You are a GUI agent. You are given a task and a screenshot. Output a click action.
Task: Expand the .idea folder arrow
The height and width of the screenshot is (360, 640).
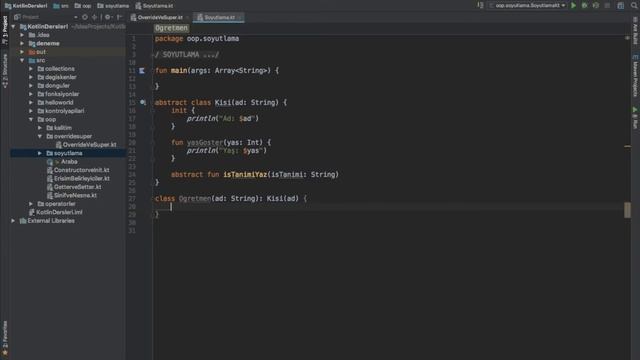22,35
